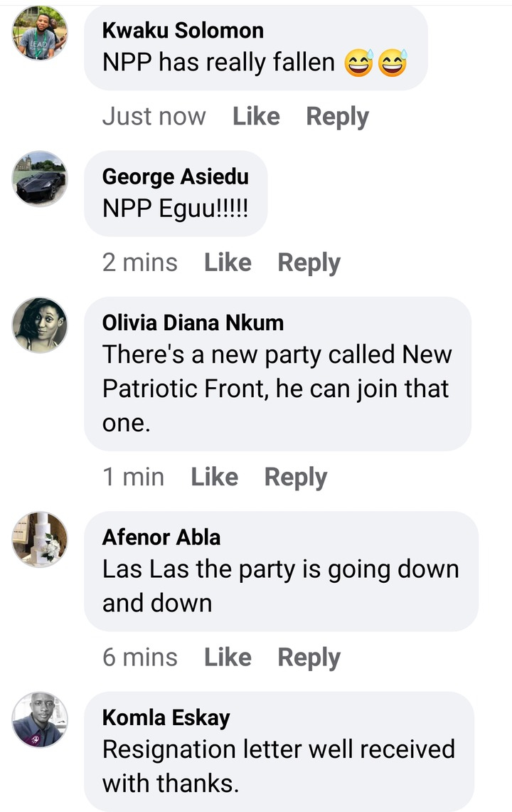
Task: Like Afenor Abla's comment
Action: pyautogui.click(x=228, y=658)
